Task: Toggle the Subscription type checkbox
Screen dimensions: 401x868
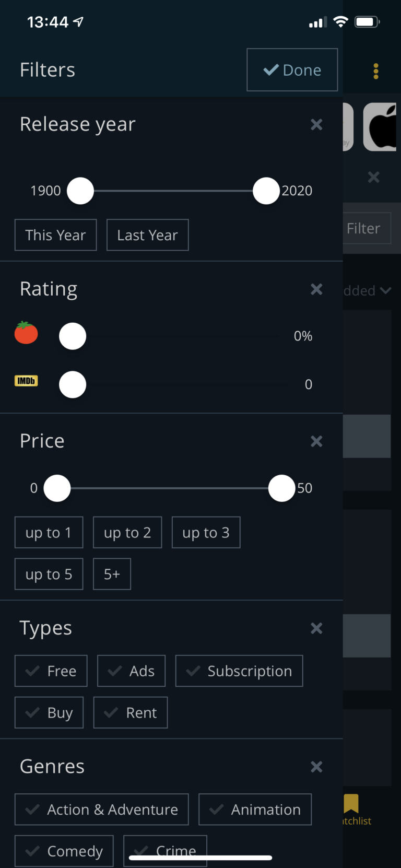Action: point(239,671)
